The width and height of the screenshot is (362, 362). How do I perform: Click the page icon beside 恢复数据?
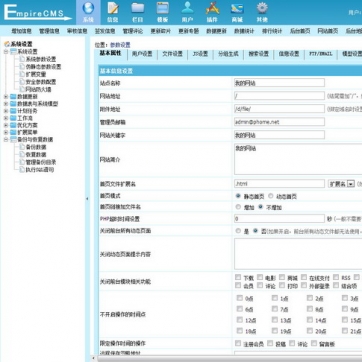[22, 154]
